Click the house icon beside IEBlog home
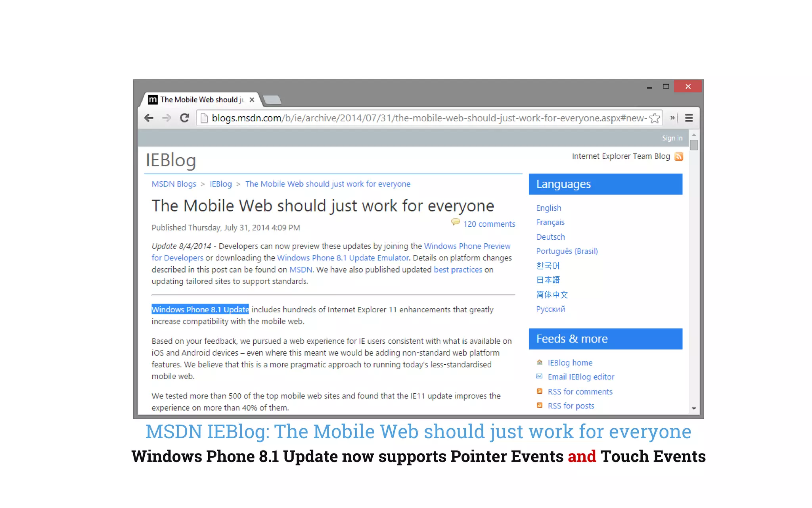Screen dimensions: 812x508 540,362
